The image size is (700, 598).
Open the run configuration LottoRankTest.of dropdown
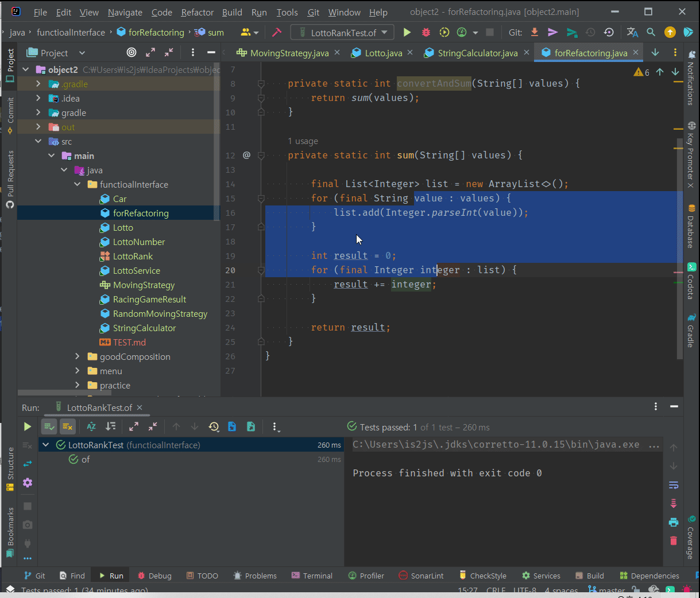point(342,33)
